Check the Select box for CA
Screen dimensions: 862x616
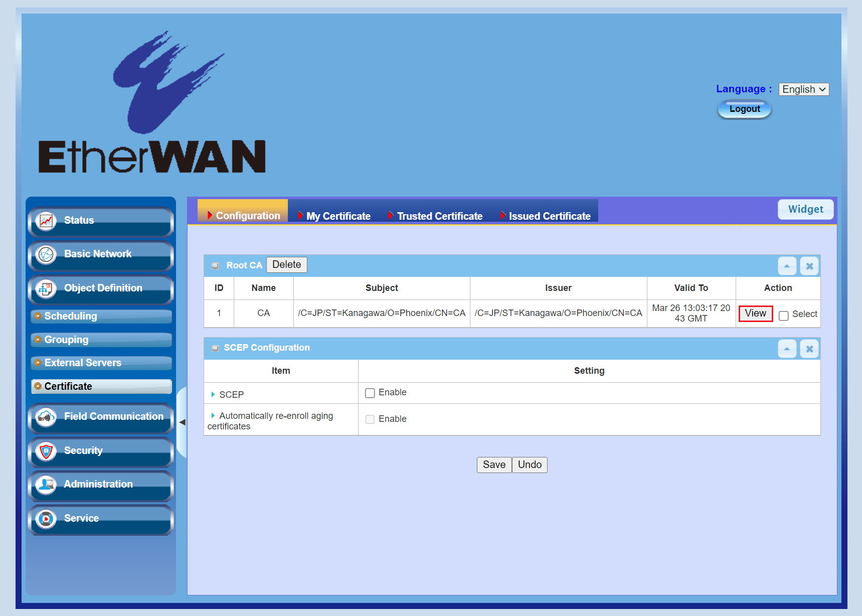click(x=783, y=315)
